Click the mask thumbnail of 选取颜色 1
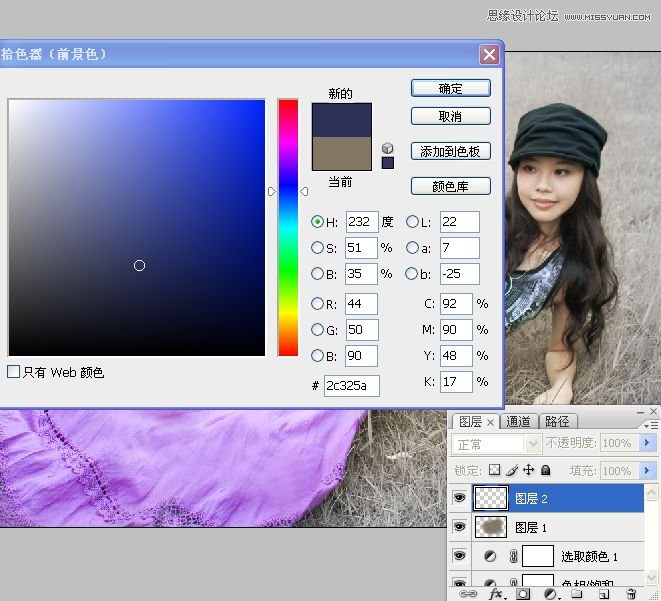Viewport: 661px width, 601px height. [538, 556]
